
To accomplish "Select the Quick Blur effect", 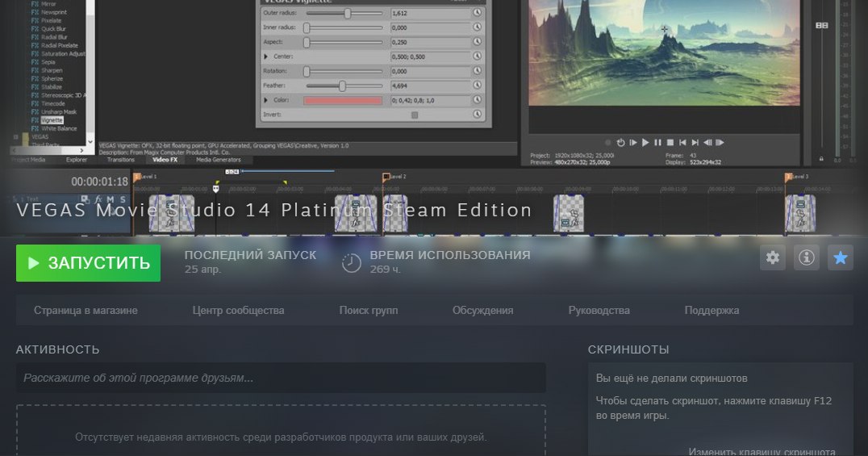I will point(54,29).
